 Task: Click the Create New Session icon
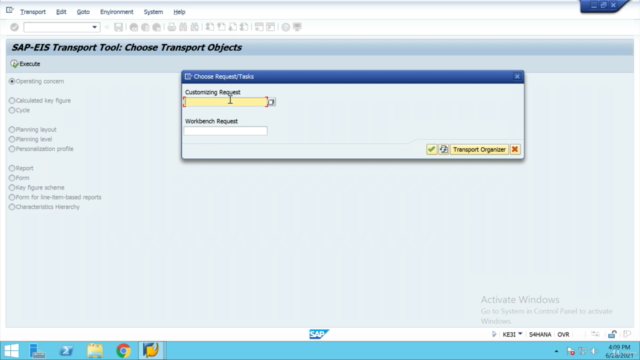point(259,27)
